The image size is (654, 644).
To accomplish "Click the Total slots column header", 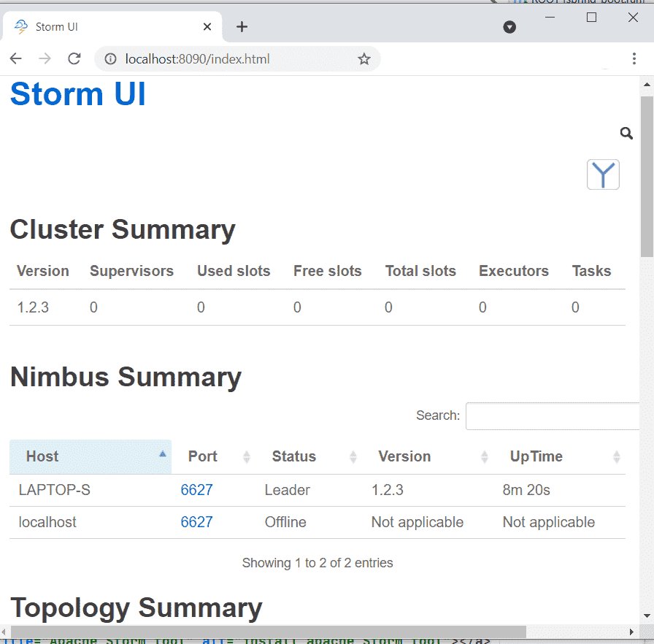I will 420,271.
